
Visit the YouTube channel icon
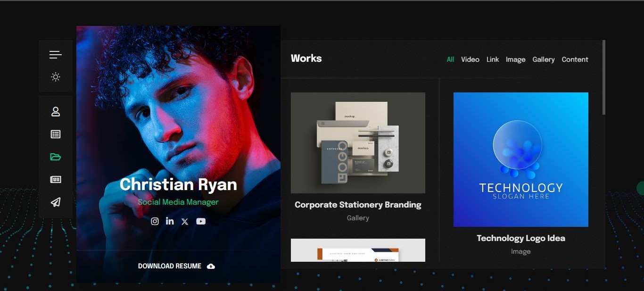pyautogui.click(x=201, y=221)
